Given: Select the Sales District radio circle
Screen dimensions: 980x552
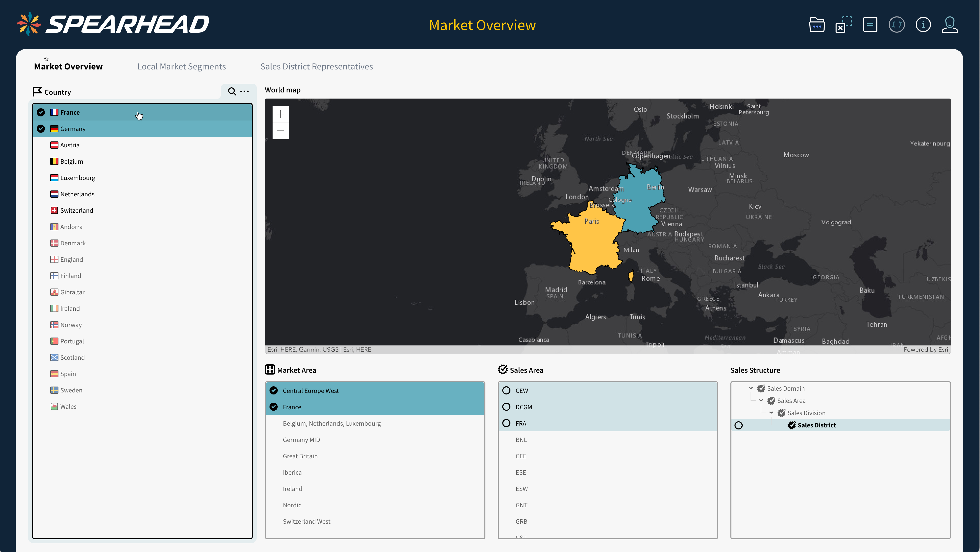Looking at the screenshot, I should tap(738, 425).
